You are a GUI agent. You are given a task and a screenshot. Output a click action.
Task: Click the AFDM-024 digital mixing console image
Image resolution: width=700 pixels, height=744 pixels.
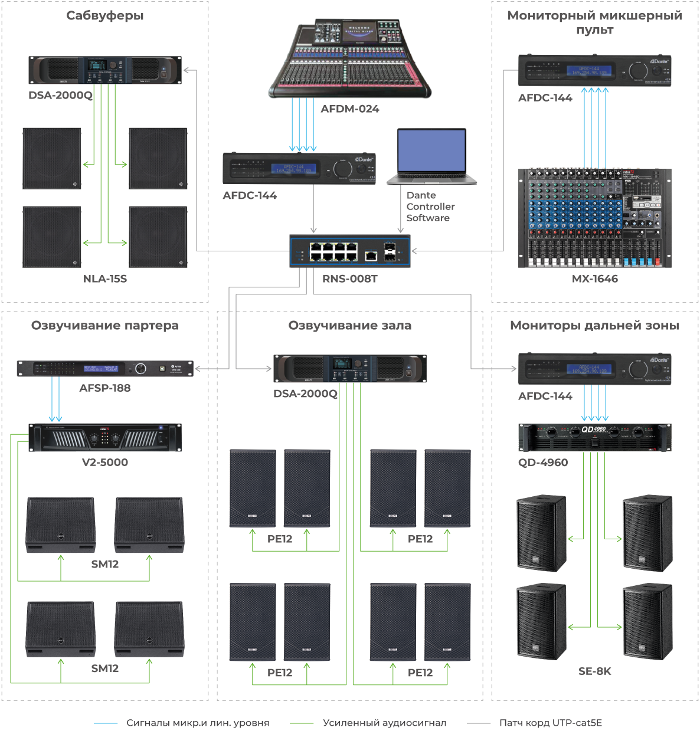tap(350, 58)
